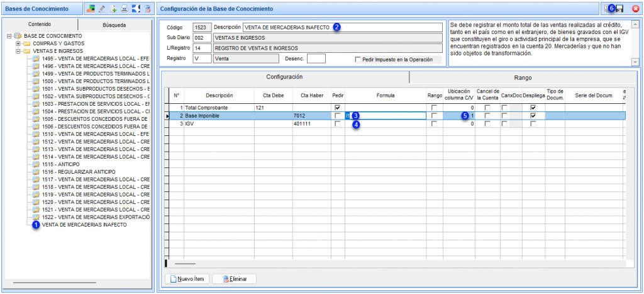Check Rango for the IGV row
The image size is (644, 294).
(x=435, y=123)
